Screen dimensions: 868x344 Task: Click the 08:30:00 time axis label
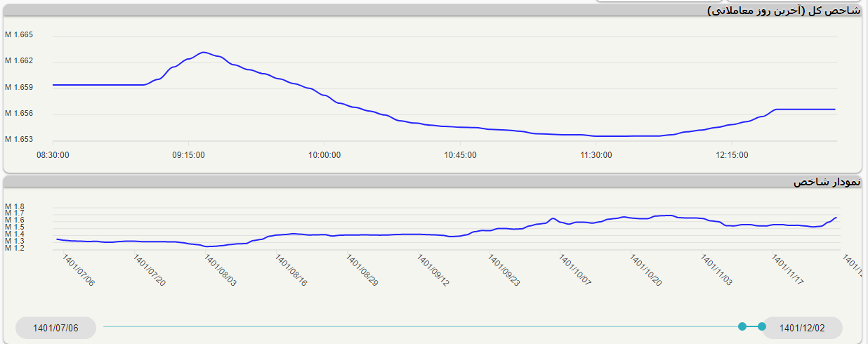[x=53, y=155]
